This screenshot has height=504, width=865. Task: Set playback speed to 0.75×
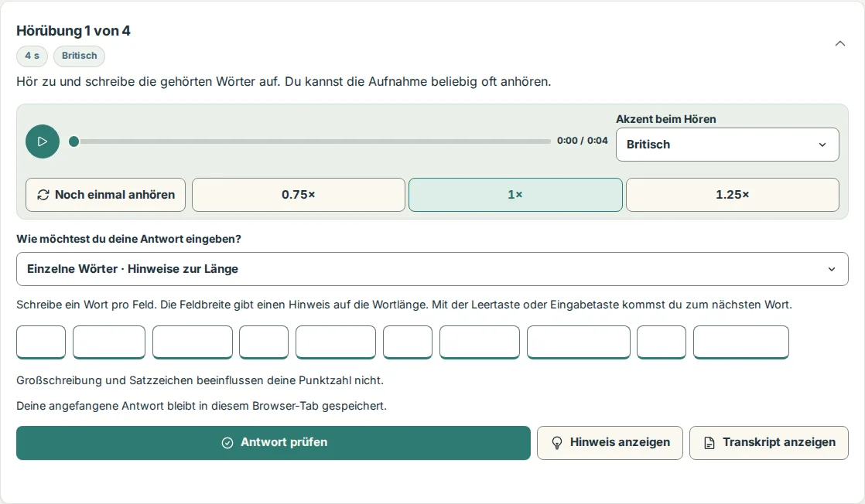point(299,195)
